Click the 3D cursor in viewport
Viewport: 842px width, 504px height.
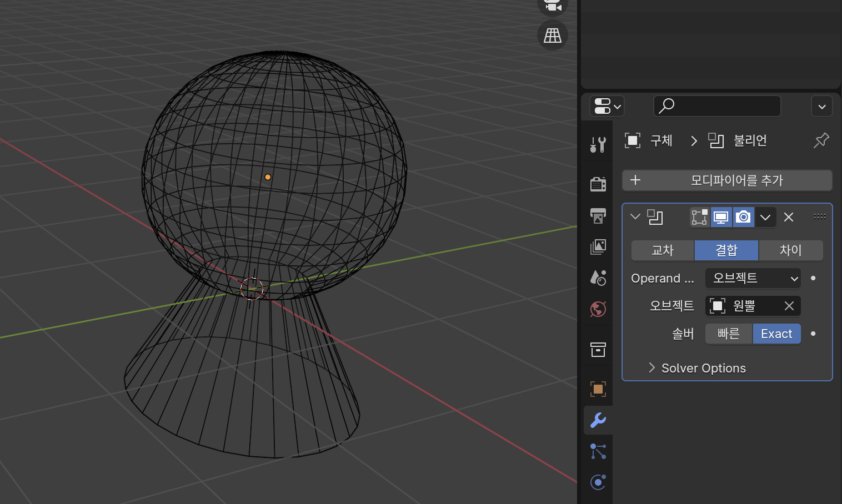pyautogui.click(x=252, y=289)
